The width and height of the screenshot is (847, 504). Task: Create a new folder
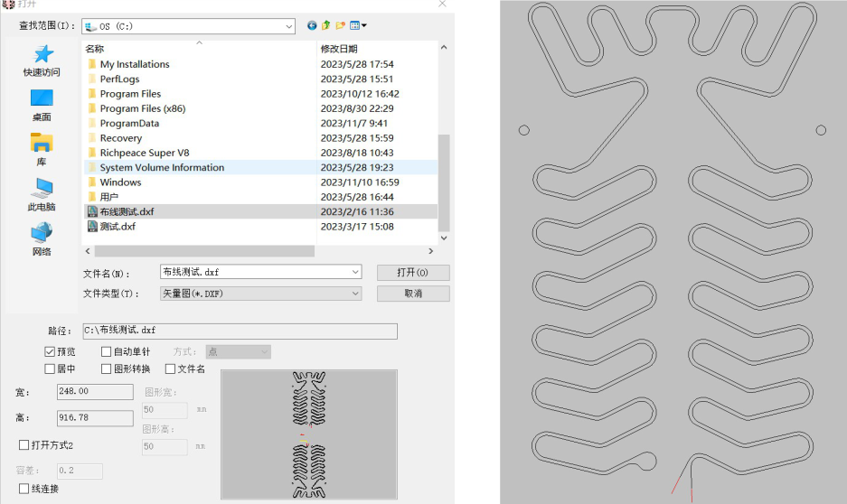(340, 25)
